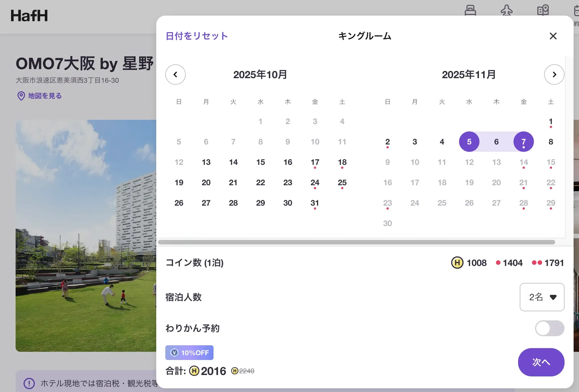Go to previous month with left chevron

click(175, 74)
